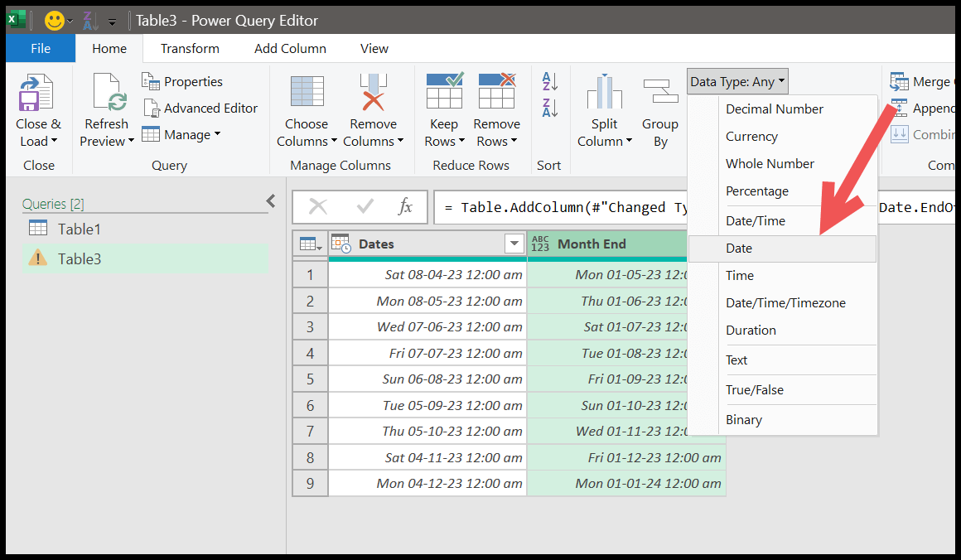Click the Append Queries icon
Image resolution: width=961 pixels, height=560 pixels.
[x=899, y=108]
